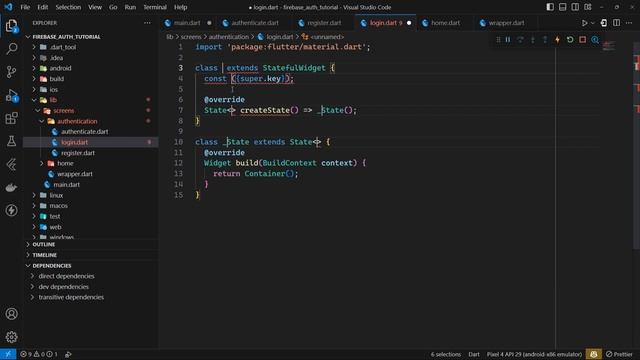Open the Search view icon
The height and width of the screenshot is (360, 640).
tap(11, 49)
